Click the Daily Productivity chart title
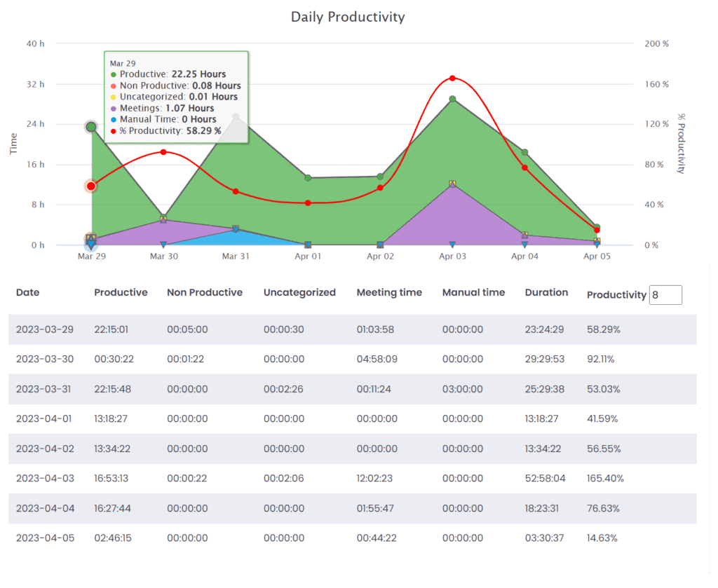This screenshot has width=718, height=588. pyautogui.click(x=348, y=18)
